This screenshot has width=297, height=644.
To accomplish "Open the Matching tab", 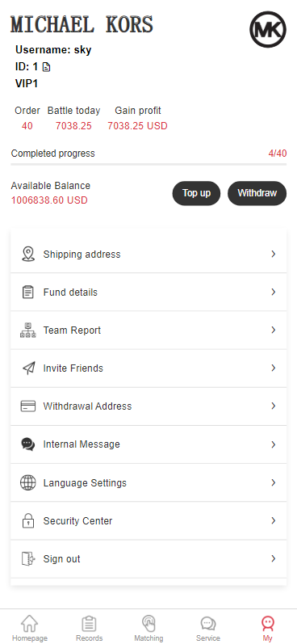I will (x=148, y=629).
